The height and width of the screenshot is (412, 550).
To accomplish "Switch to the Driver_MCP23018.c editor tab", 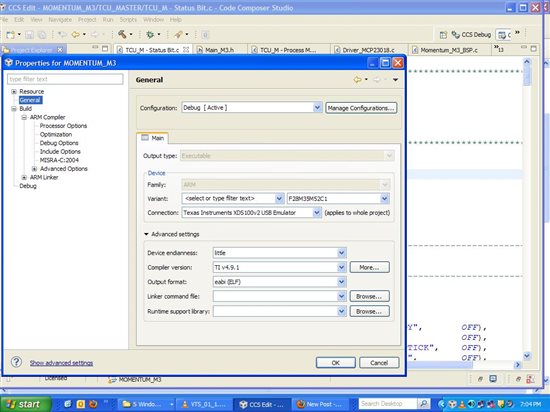I will pos(368,50).
